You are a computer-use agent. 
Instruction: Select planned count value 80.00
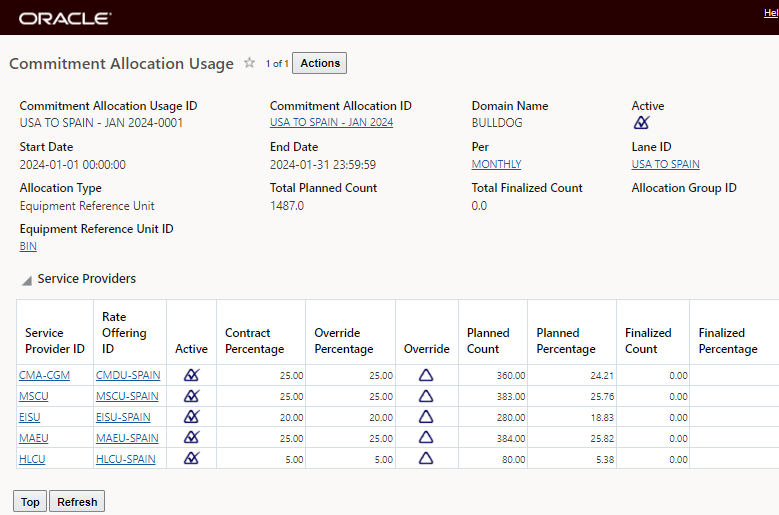pos(513,459)
